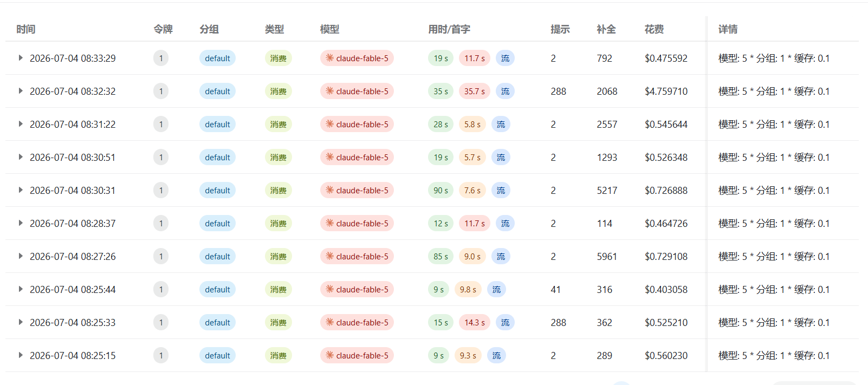Click token badge 1 in 08:27:26 row

point(161,256)
